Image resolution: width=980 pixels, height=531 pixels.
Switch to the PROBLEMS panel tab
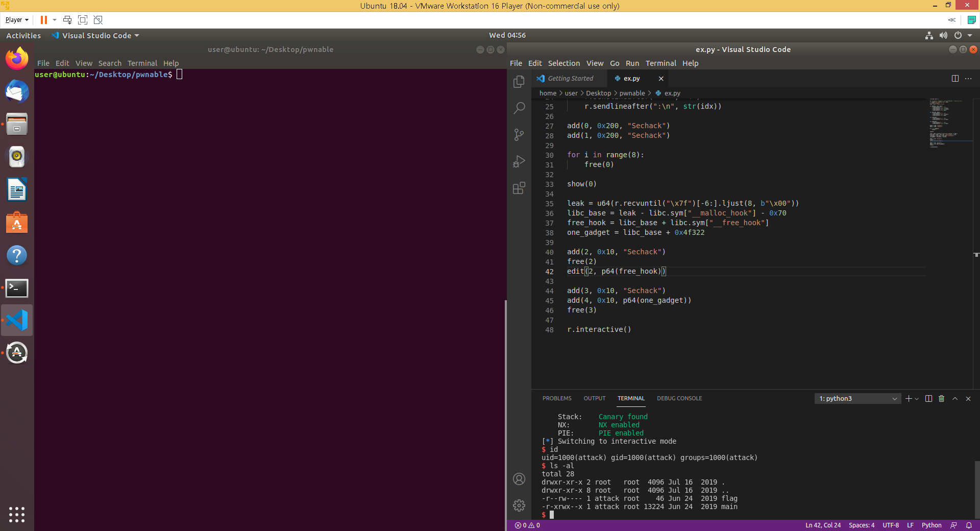pyautogui.click(x=557, y=398)
